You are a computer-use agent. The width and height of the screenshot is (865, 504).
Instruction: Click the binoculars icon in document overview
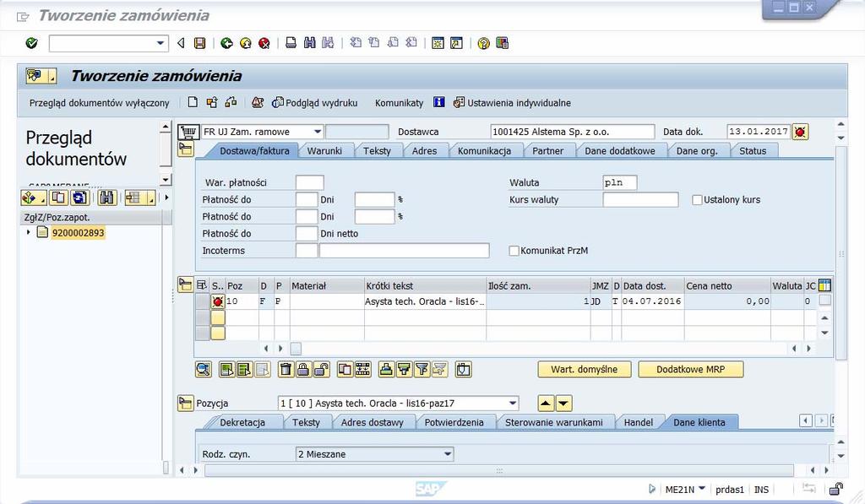[107, 198]
